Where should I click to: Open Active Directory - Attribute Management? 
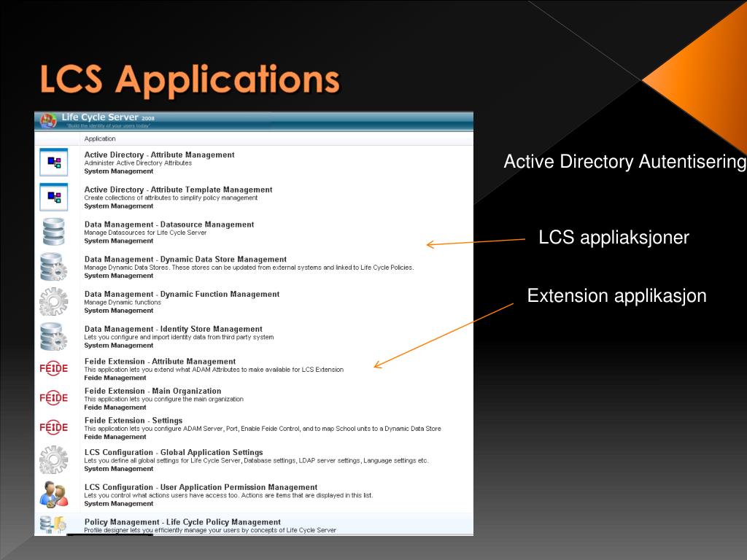[159, 155]
